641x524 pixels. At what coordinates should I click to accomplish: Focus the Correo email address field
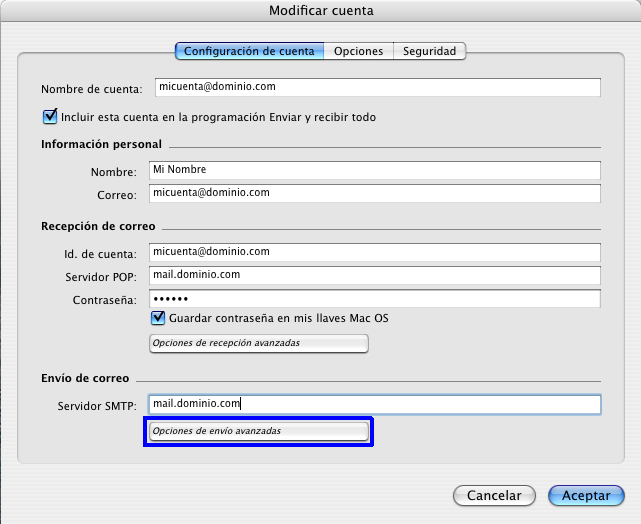(374, 192)
